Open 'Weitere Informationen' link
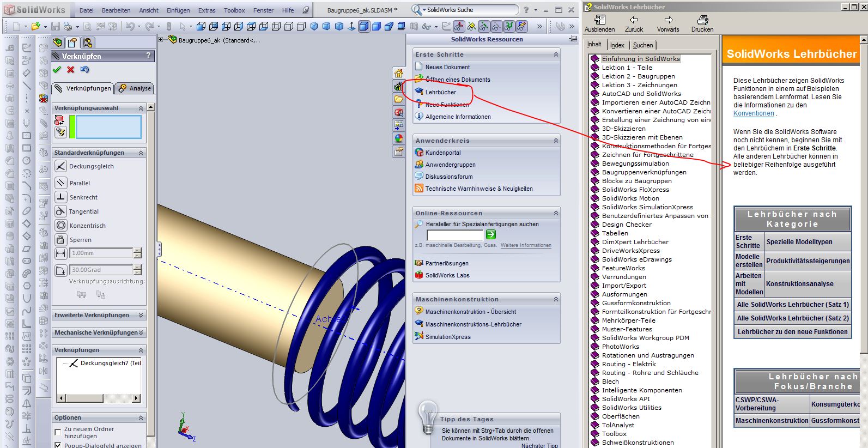Screen dimensions: 868x448 [526, 245]
